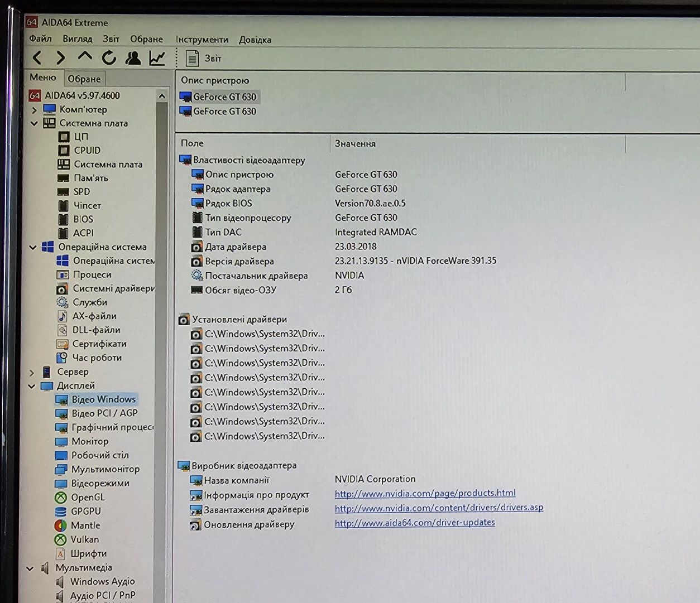The height and width of the screenshot is (603, 700).
Task: Refresh the page with the Refresh icon
Action: 109,57
